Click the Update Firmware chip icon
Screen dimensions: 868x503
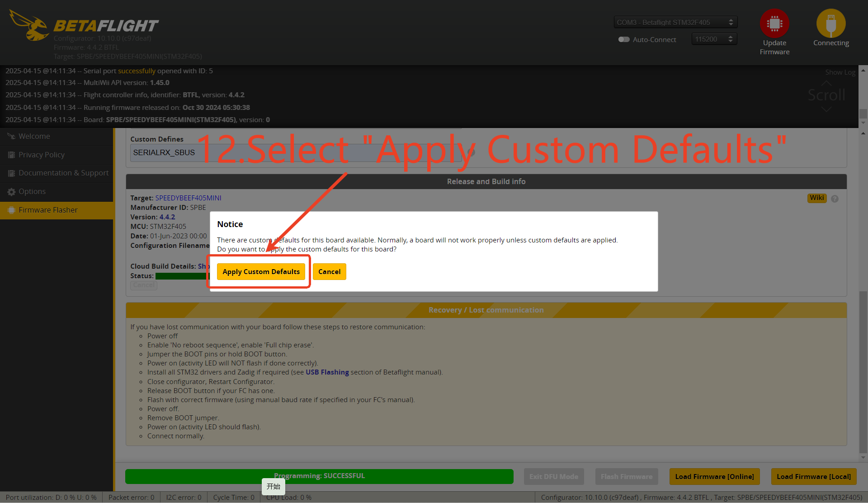pyautogui.click(x=774, y=23)
